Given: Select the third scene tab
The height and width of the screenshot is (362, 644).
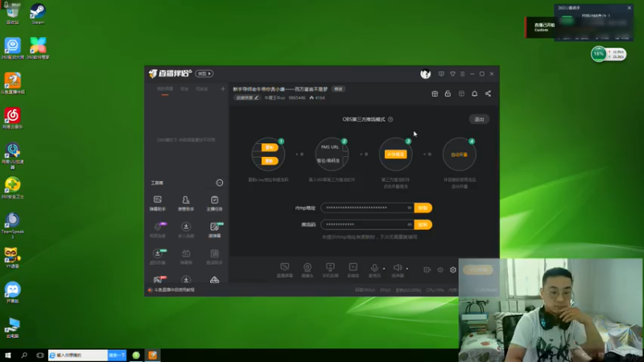Looking at the screenshot, I should (x=202, y=89).
